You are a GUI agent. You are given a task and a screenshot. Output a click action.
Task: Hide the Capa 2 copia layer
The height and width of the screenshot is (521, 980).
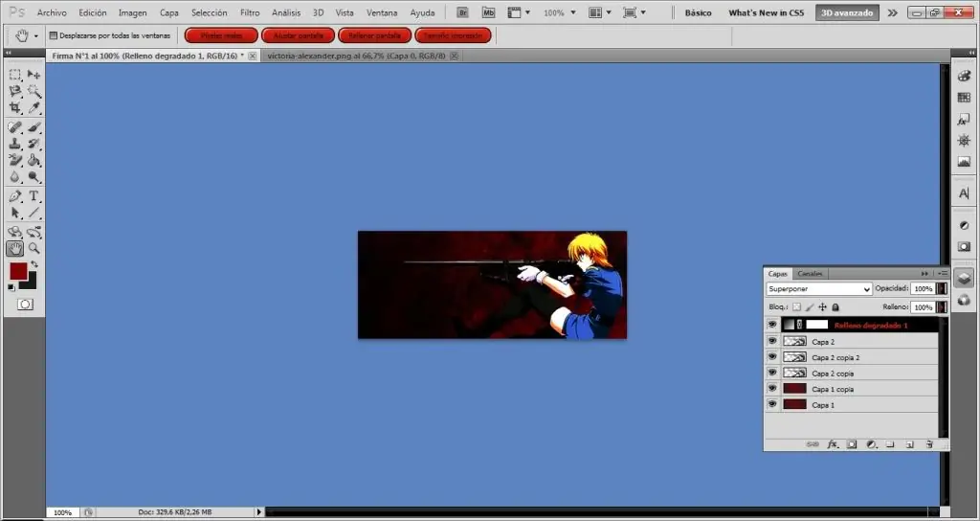coord(772,373)
